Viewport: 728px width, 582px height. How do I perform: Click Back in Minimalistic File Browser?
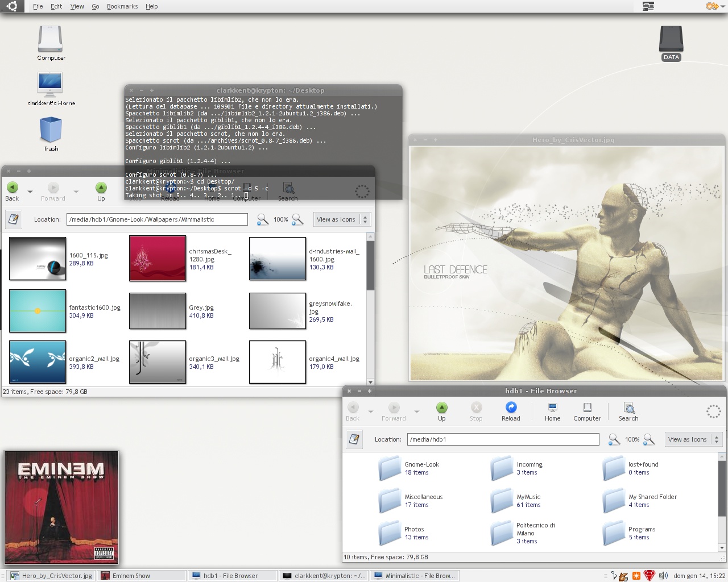pyautogui.click(x=12, y=192)
